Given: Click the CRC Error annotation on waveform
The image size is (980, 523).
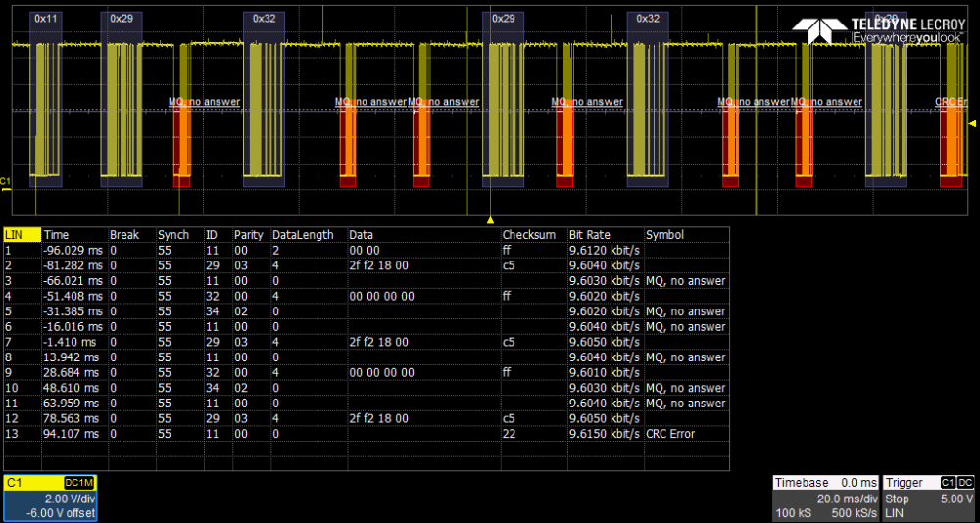Looking at the screenshot, I should [x=951, y=102].
